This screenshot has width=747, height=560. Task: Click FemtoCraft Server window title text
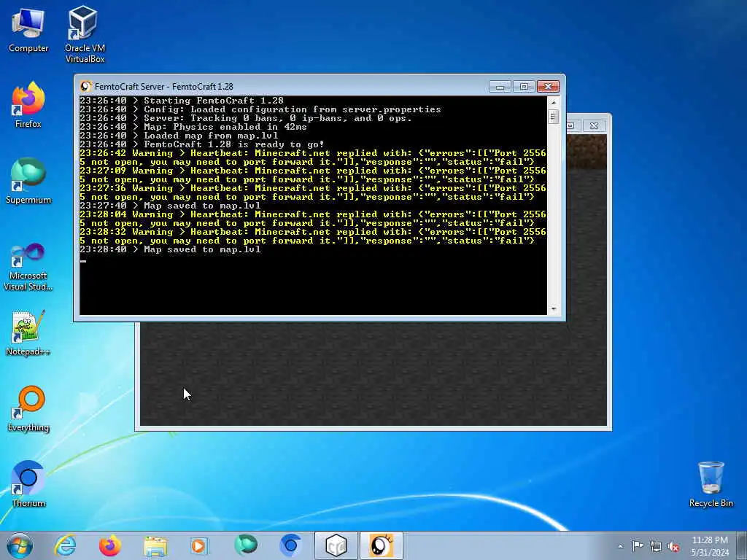pos(164,87)
